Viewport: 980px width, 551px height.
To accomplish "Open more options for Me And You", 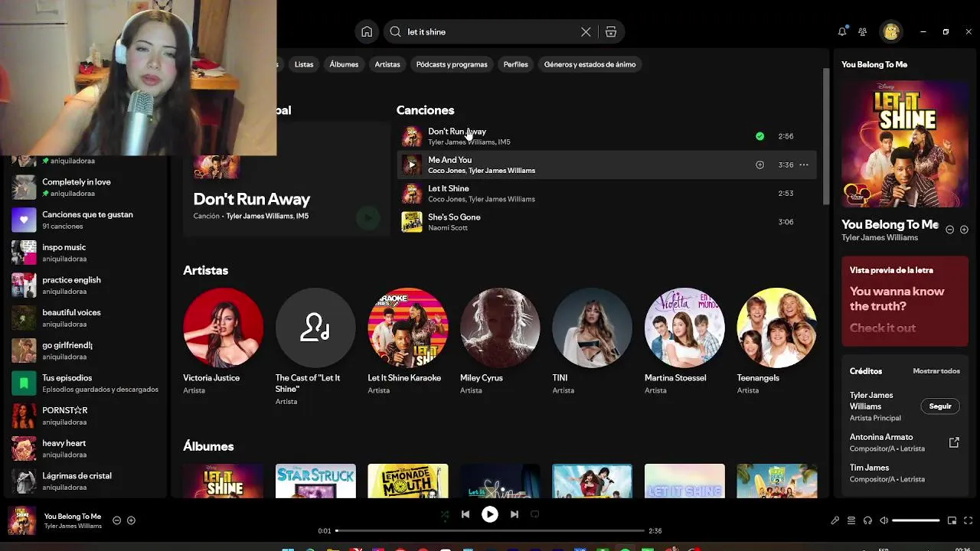I will pos(804,165).
